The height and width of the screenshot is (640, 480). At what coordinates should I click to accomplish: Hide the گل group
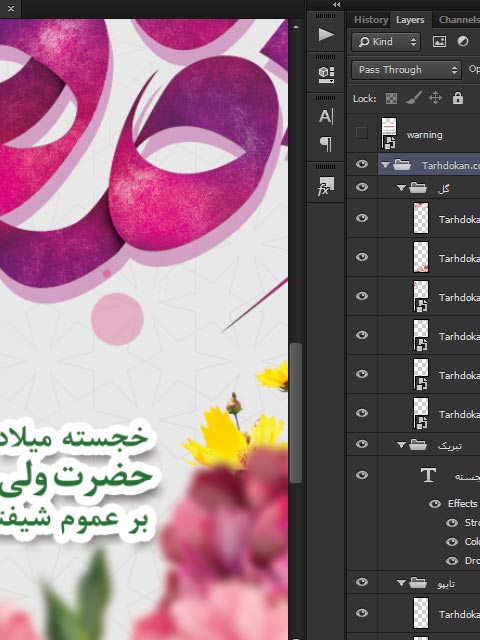tap(362, 187)
